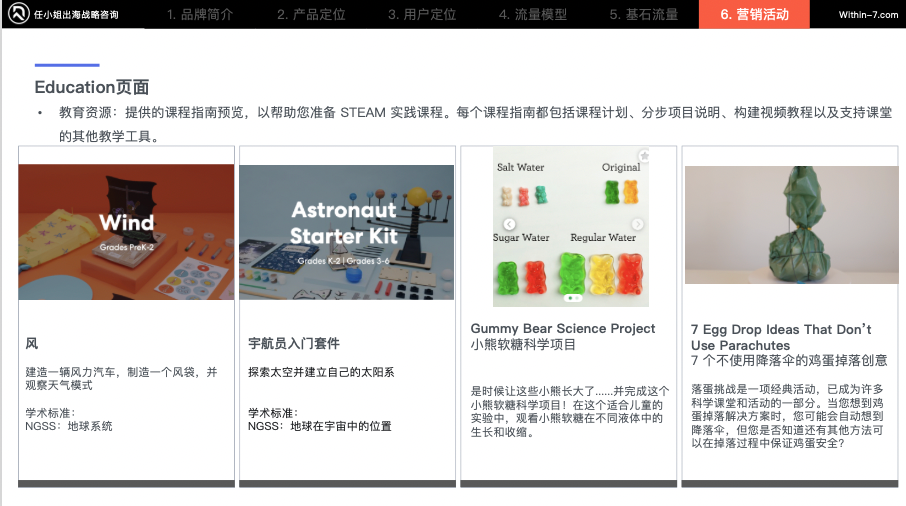Click the circular brand logo icon
906x506 pixels.
[18, 13]
